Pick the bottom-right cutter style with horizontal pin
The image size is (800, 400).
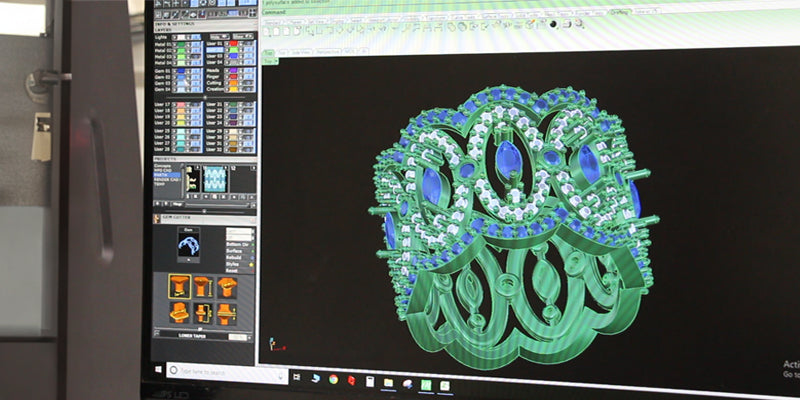pyautogui.click(x=227, y=313)
